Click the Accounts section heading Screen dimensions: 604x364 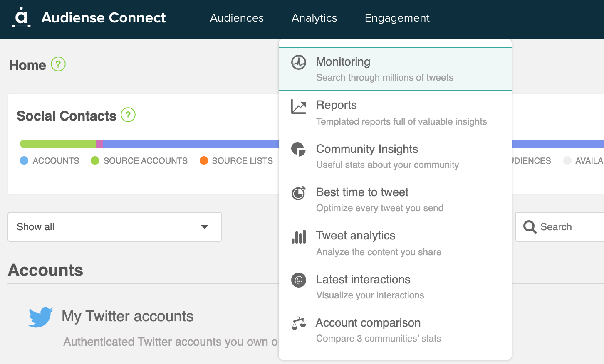coord(45,271)
